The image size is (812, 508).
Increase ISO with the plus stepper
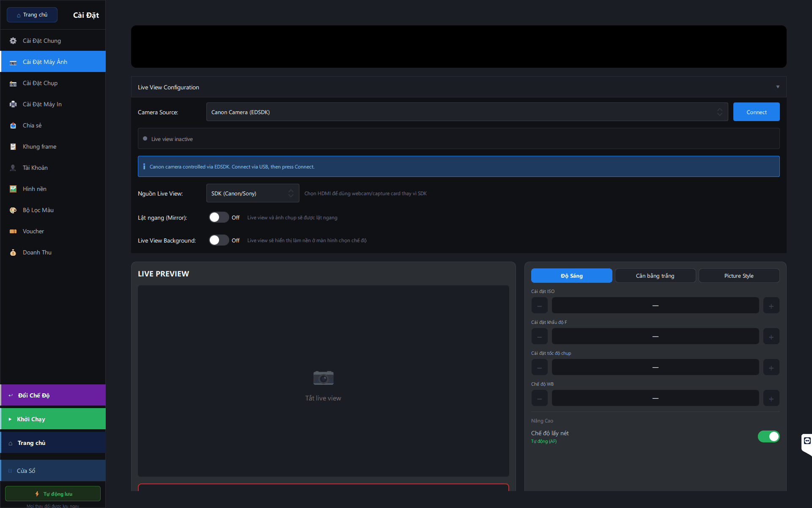coord(771,306)
